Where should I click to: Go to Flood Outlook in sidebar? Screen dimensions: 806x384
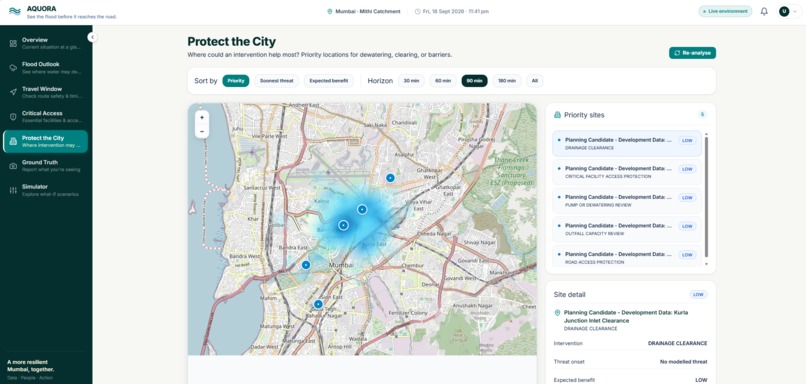point(45,68)
